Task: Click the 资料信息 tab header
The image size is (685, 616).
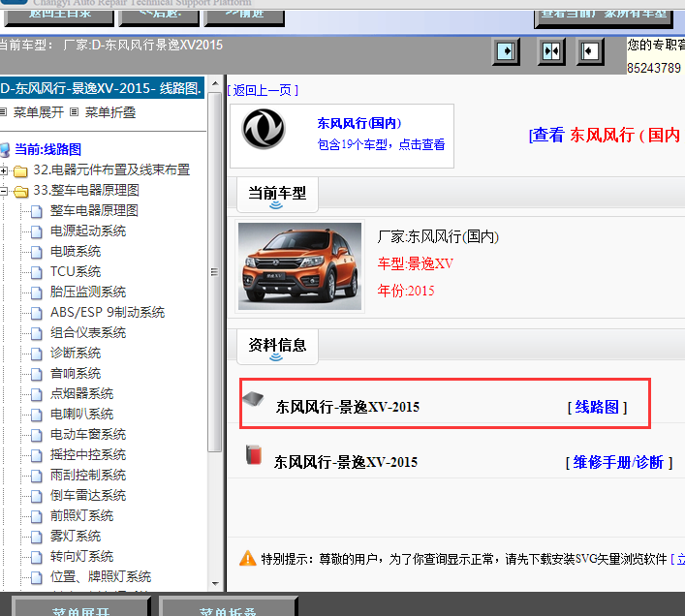Action: (277, 347)
